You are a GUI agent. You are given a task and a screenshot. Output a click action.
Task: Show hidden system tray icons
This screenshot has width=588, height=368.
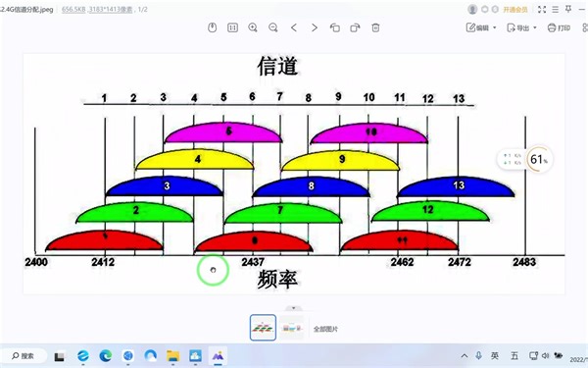pyautogui.click(x=465, y=355)
